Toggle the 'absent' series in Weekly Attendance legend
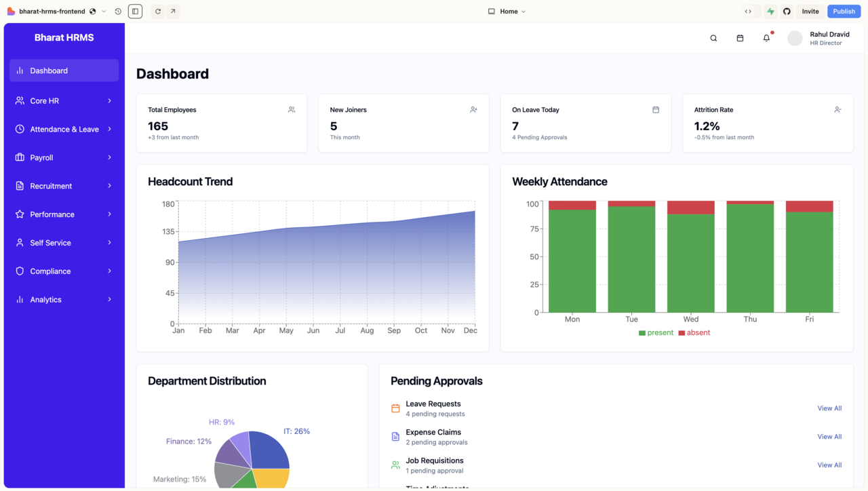 click(x=694, y=332)
